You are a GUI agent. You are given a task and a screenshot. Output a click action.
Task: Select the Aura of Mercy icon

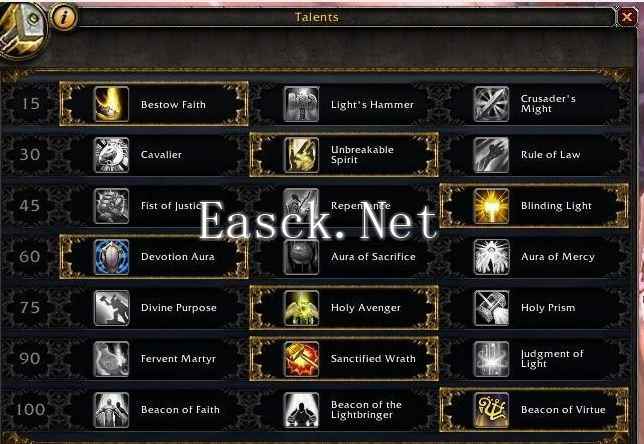[491, 257]
